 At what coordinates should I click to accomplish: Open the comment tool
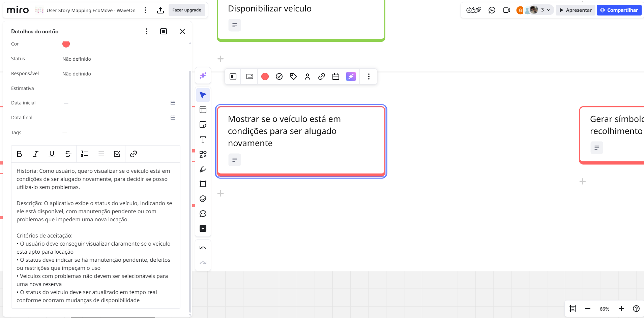point(203,214)
